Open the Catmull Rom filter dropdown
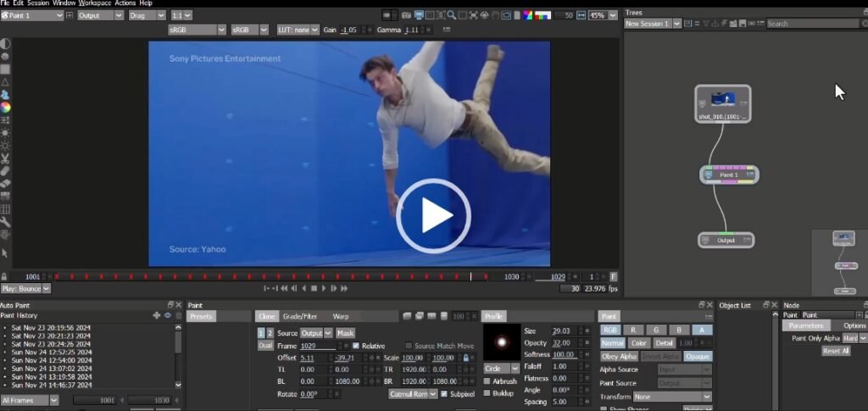The height and width of the screenshot is (411, 868). point(413,394)
